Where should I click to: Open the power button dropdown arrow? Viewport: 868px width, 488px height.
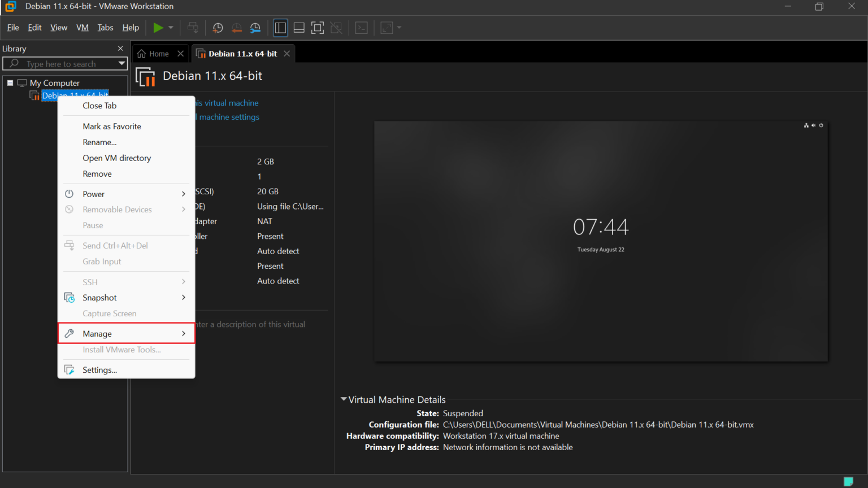click(170, 27)
